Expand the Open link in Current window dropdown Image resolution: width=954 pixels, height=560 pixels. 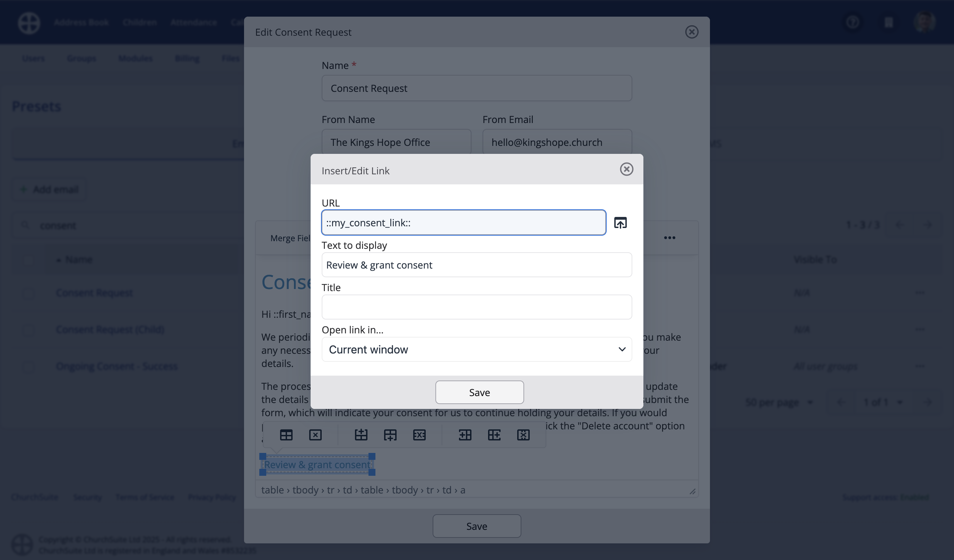(x=477, y=349)
